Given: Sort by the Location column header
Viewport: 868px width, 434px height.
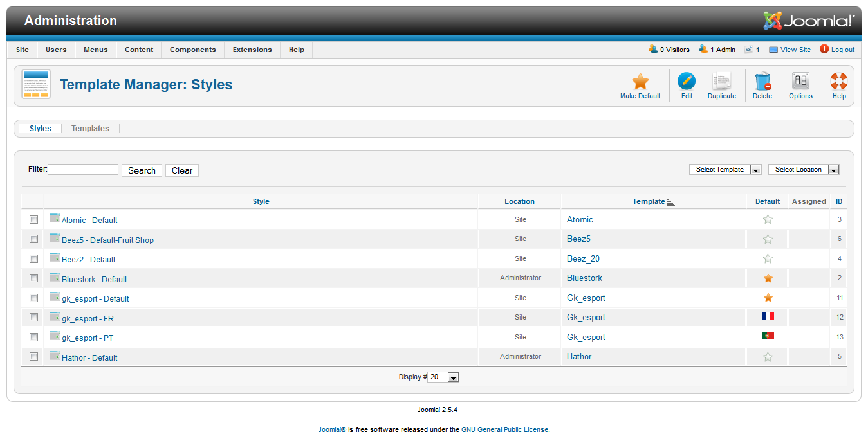Looking at the screenshot, I should [x=520, y=202].
